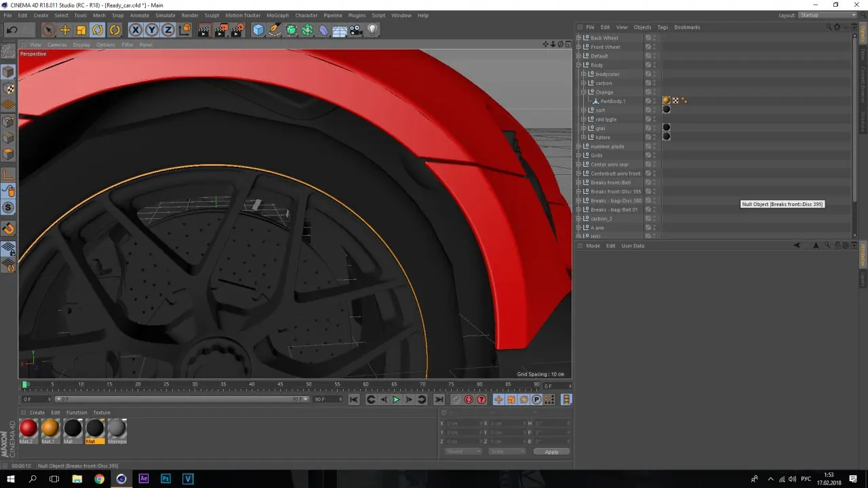Activate the Scale tool
Screen dimensions: 868x488
81,30
